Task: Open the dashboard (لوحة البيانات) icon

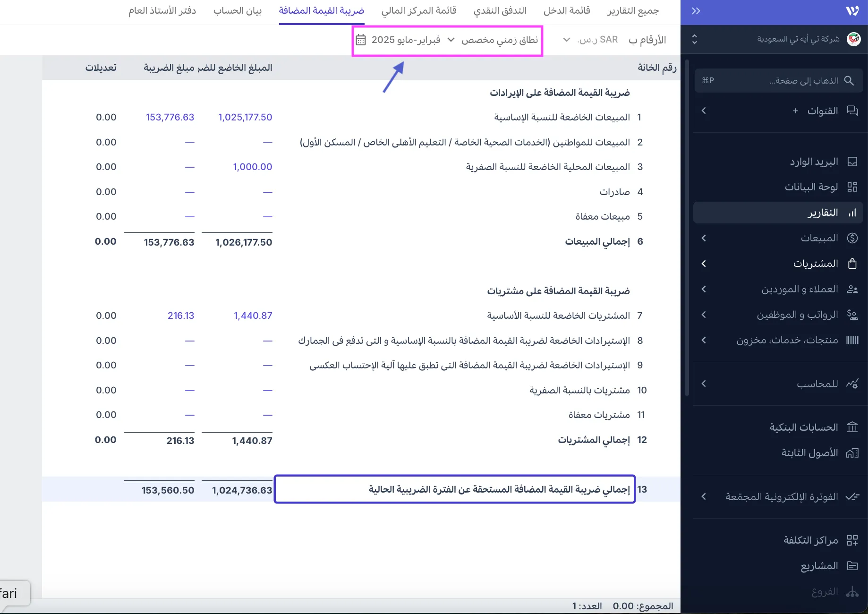Action: point(852,187)
